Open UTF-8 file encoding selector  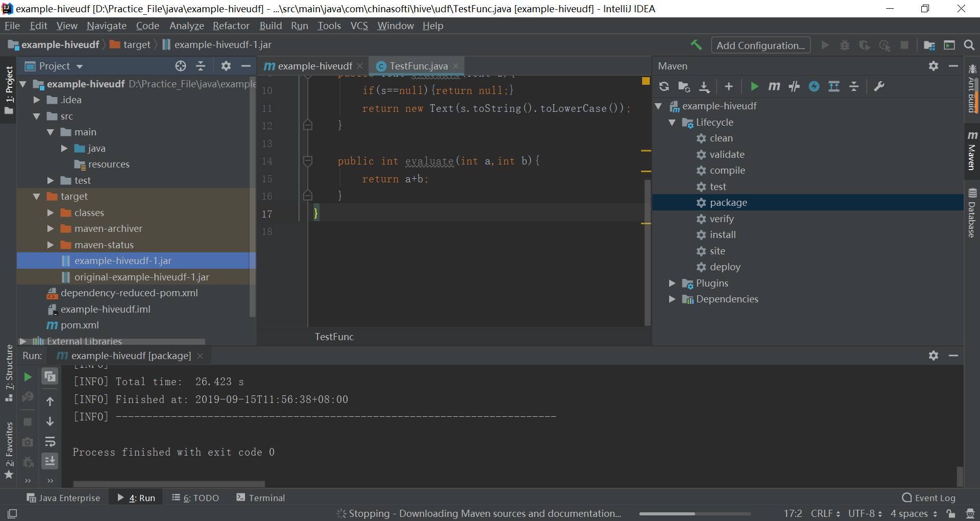(x=865, y=513)
